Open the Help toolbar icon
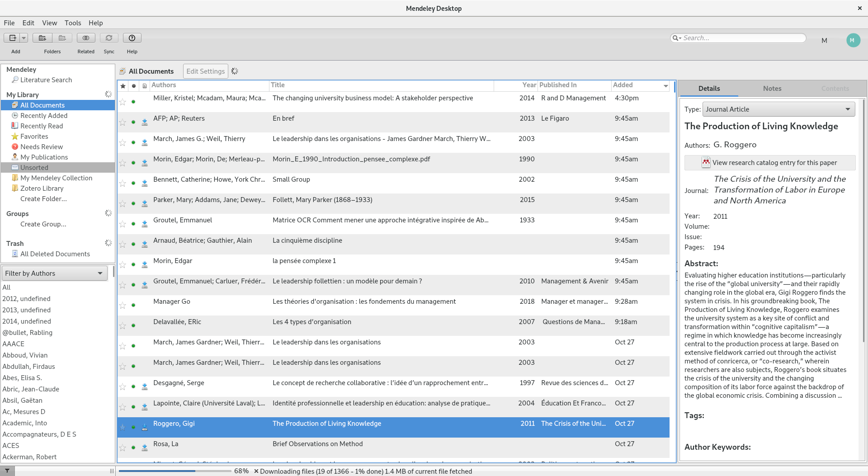868x476 pixels. (x=132, y=38)
